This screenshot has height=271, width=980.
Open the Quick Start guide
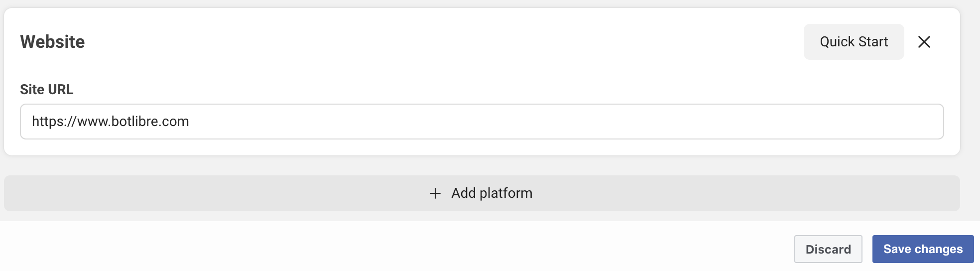point(854,42)
